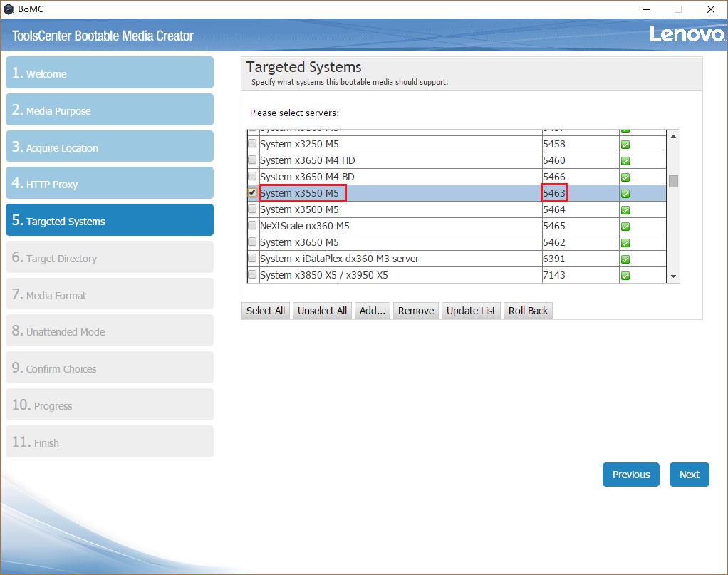The width and height of the screenshot is (728, 575).
Task: Click green status icon for NeXtScale nx360 M5
Action: point(625,226)
